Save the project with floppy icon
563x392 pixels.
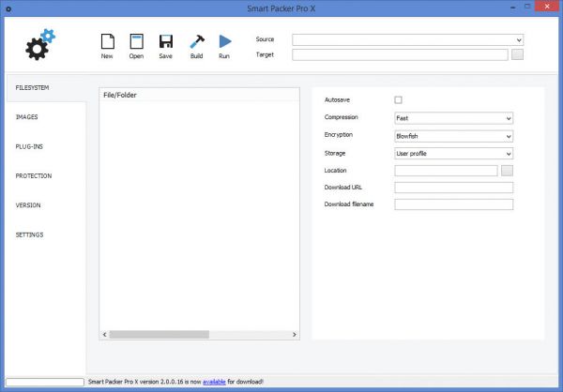point(165,46)
